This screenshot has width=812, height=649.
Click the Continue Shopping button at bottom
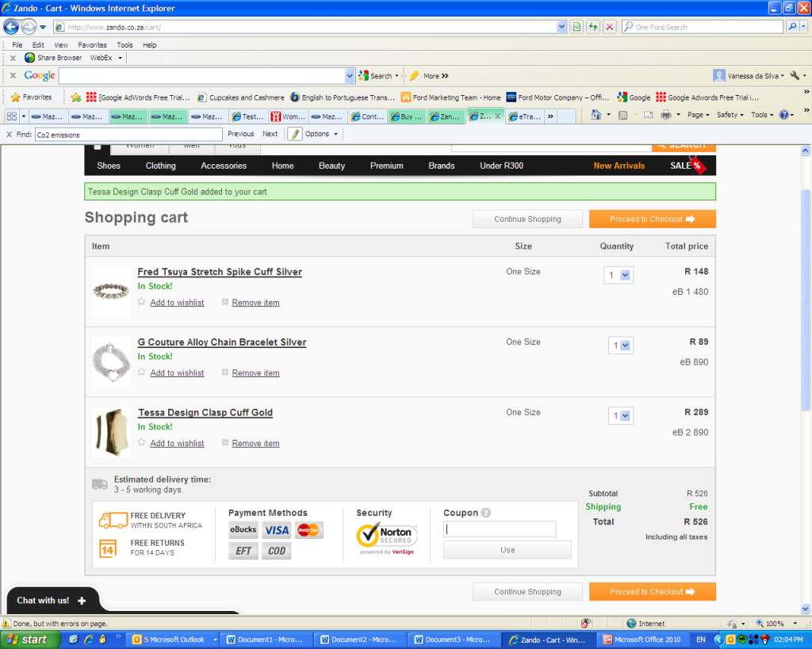(x=527, y=592)
